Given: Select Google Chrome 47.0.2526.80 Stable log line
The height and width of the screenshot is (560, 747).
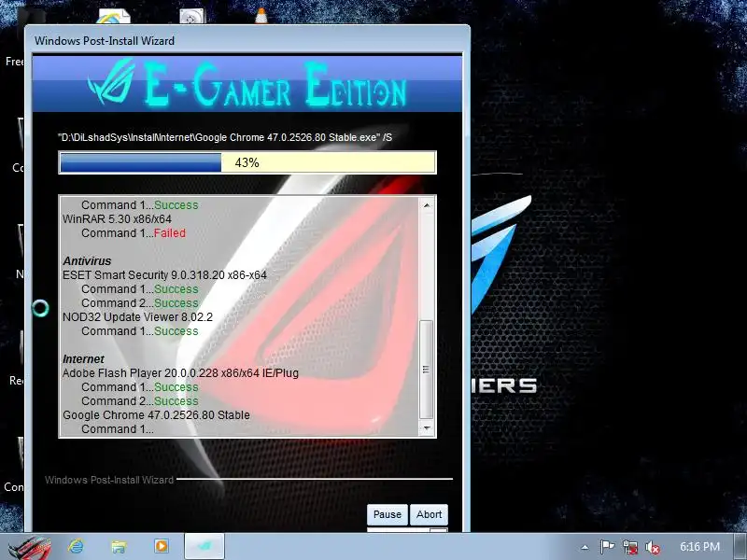Looking at the screenshot, I should tap(156, 415).
